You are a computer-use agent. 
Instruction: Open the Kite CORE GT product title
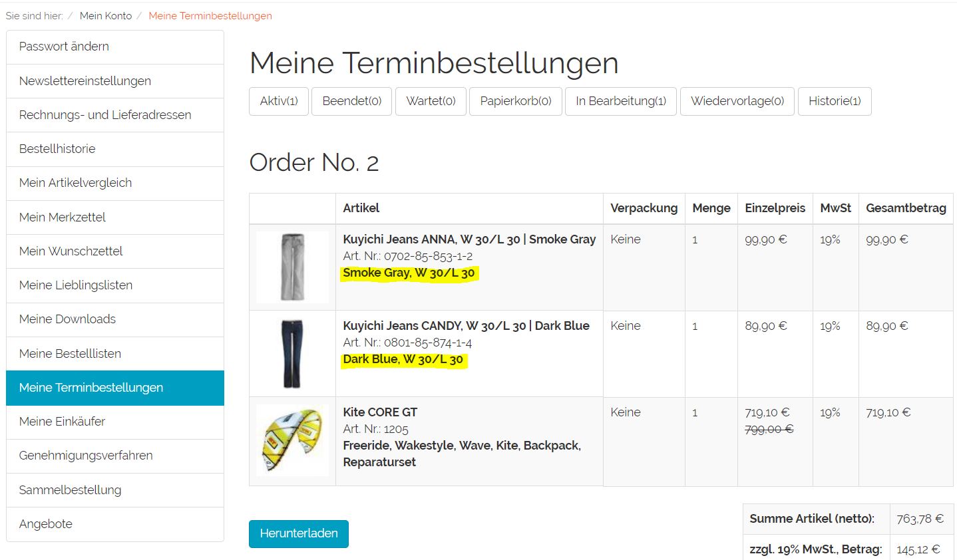tap(380, 412)
